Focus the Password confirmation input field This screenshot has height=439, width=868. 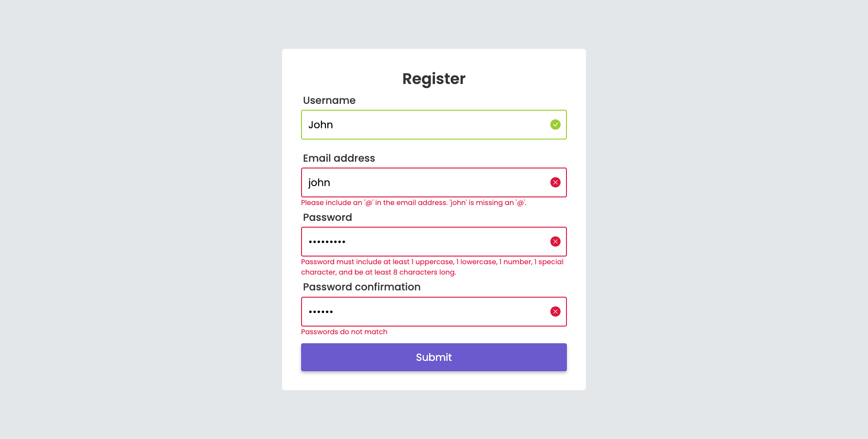[434, 312]
